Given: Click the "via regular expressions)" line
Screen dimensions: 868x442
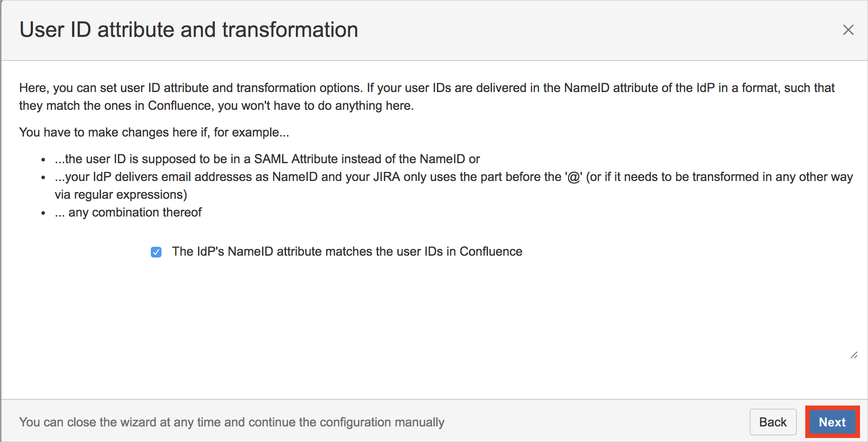Looking at the screenshot, I should [x=121, y=195].
